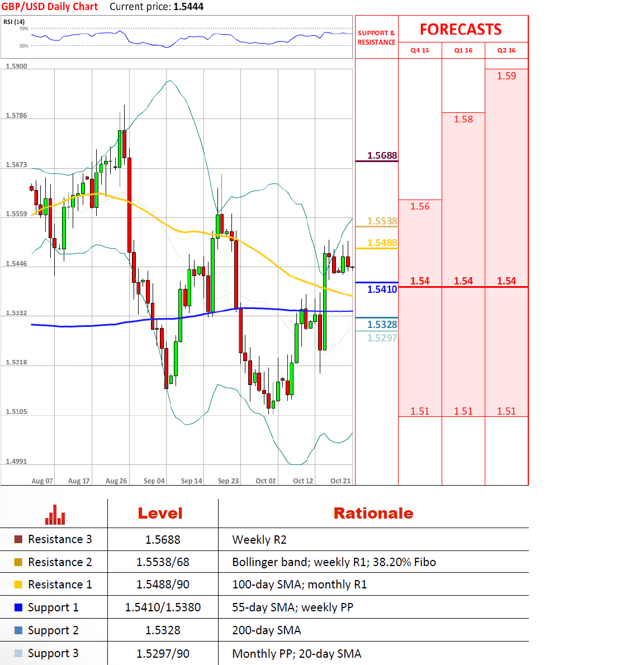
Task: Click the Resistance 1 row label
Action: tap(60, 585)
